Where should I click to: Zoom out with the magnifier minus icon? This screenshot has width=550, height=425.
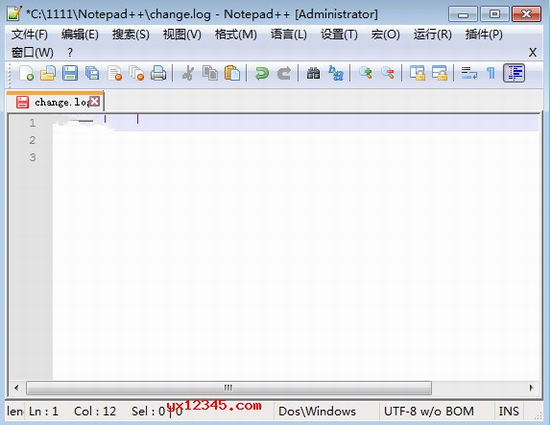point(388,73)
